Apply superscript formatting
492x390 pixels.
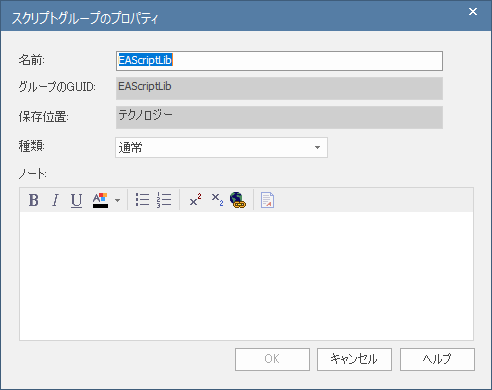[195, 200]
